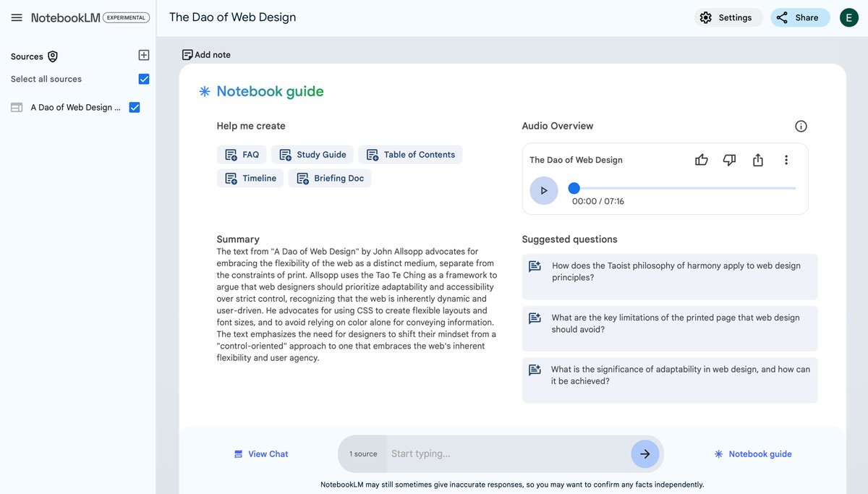
Task: Open the user account avatar E
Action: [848, 17]
